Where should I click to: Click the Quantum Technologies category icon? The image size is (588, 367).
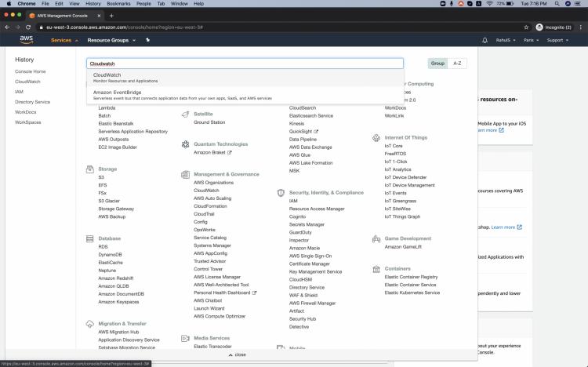coord(186,144)
